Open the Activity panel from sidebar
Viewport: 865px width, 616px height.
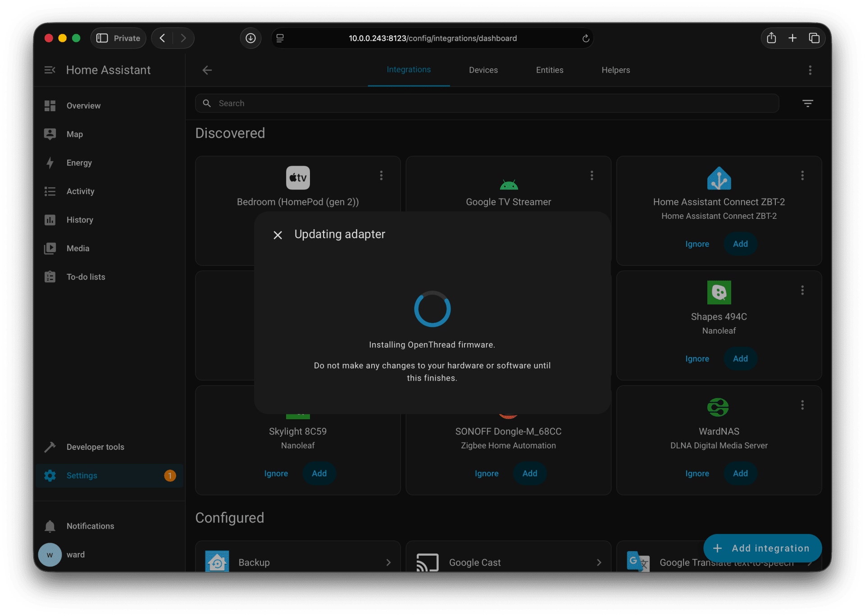point(50,191)
